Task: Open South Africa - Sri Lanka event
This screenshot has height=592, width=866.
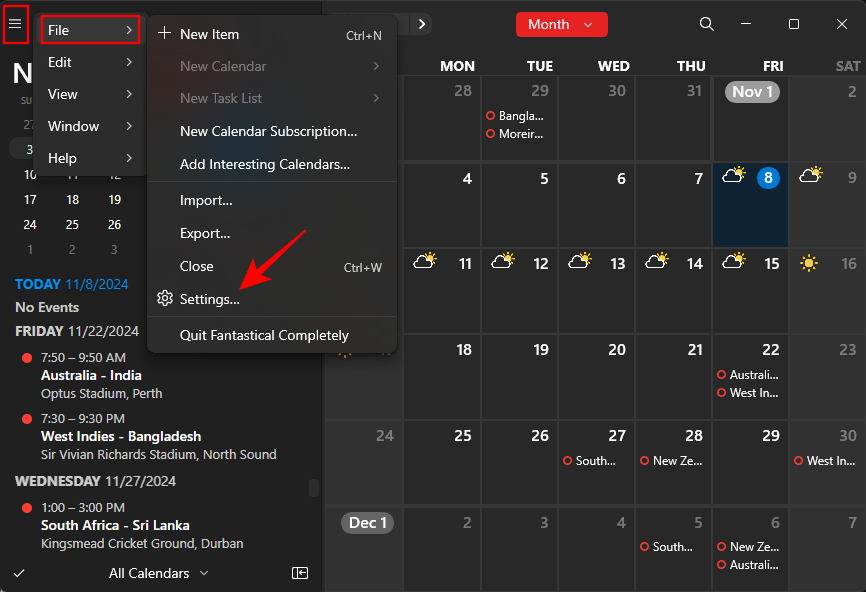Action: tap(115, 525)
